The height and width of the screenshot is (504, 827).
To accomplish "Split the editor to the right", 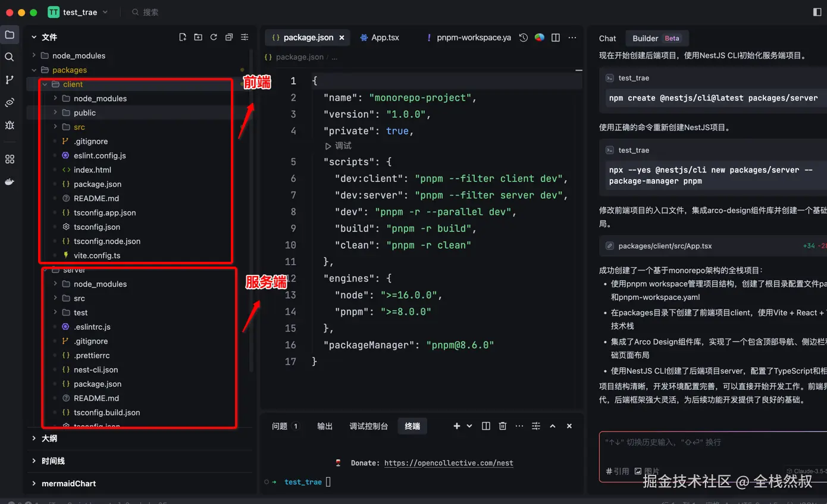I will (x=556, y=37).
